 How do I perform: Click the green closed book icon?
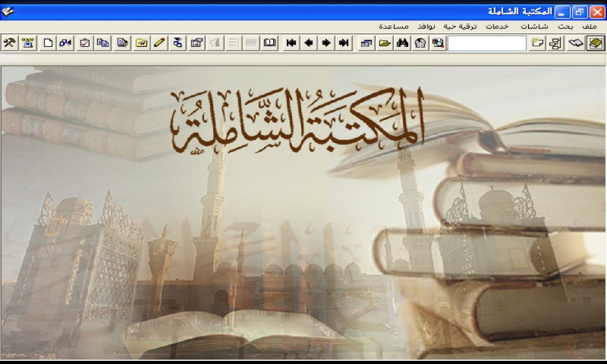pyautogui.click(x=596, y=43)
